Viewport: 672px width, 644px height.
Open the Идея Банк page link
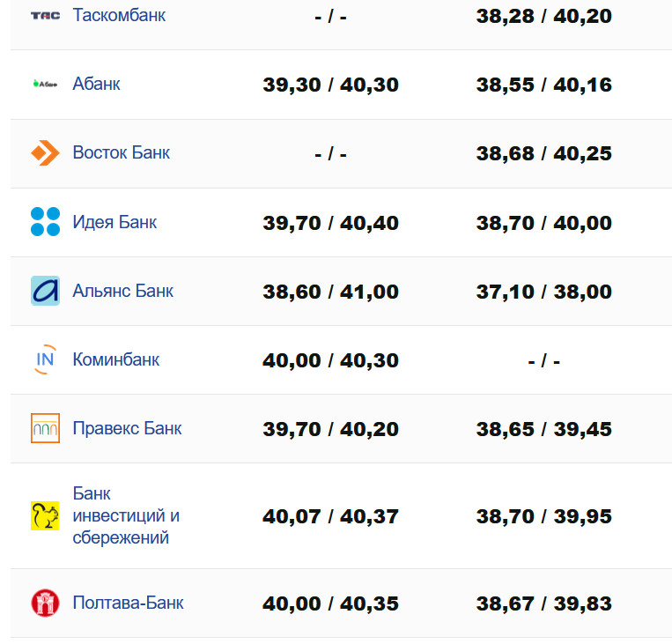pyautogui.click(x=114, y=222)
